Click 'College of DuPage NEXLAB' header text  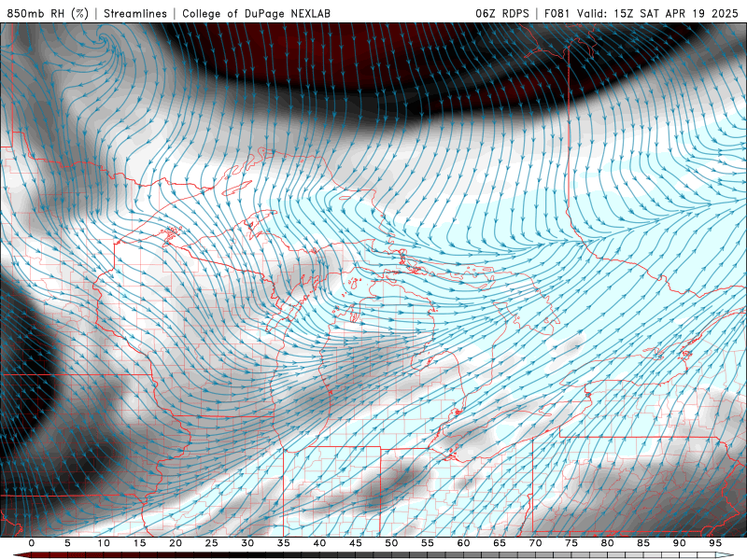(256, 14)
